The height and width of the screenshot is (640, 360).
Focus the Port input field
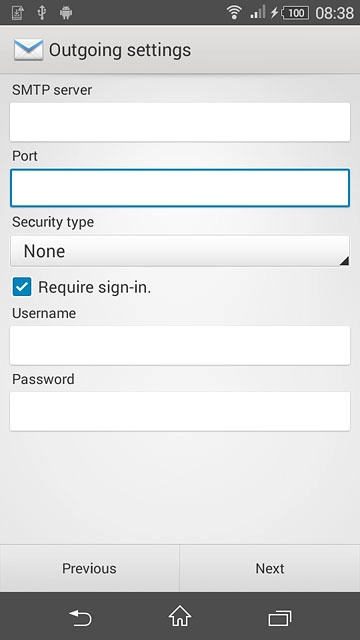[180, 188]
